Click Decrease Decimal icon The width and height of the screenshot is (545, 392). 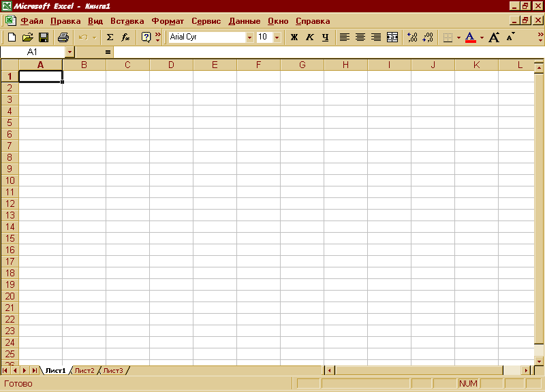click(x=428, y=37)
